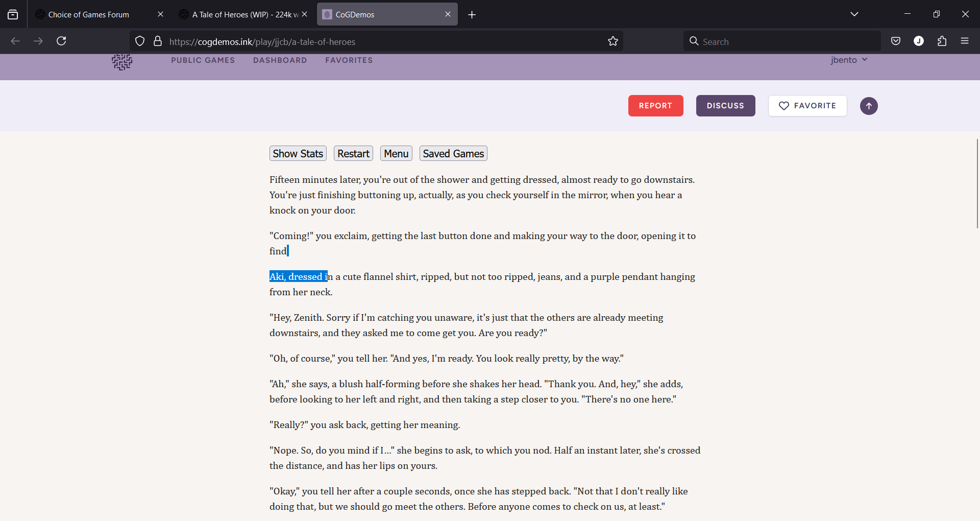Image resolution: width=980 pixels, height=521 pixels.
Task: Go back to previous page
Action: coord(15,41)
